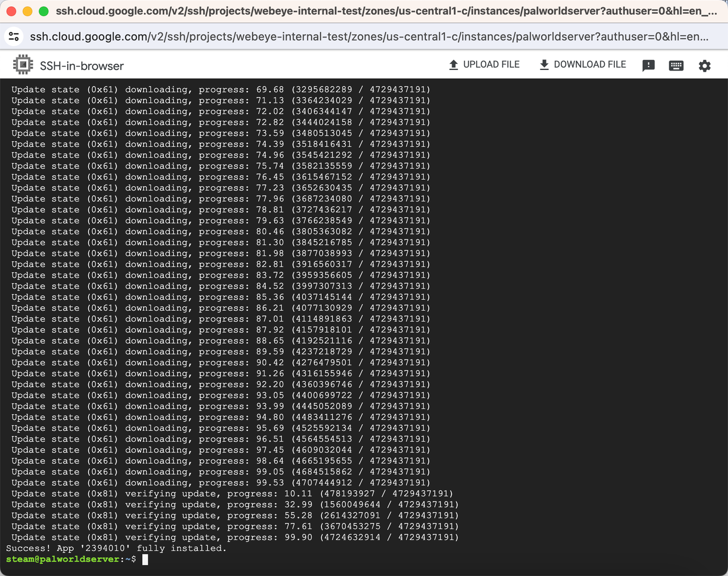Viewport: 728px width, 576px height.
Task: Close the SSH window with red button
Action: pyautogui.click(x=11, y=11)
